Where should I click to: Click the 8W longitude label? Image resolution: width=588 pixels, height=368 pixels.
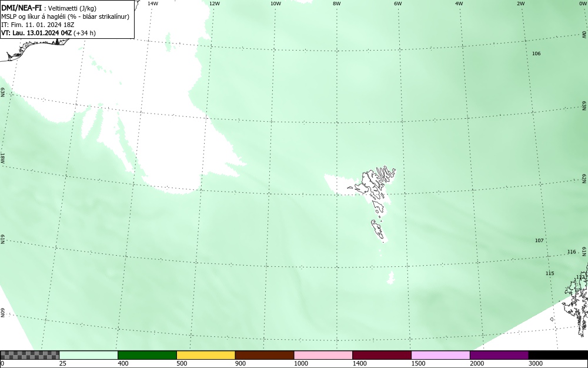[x=337, y=4]
